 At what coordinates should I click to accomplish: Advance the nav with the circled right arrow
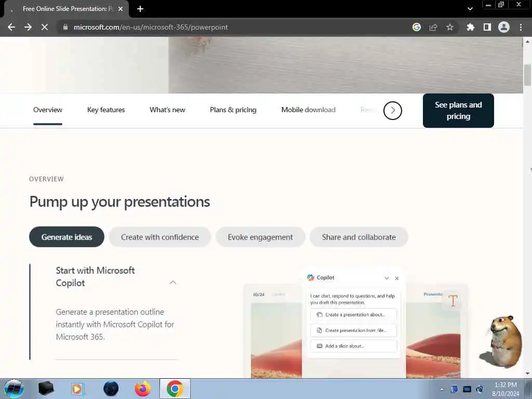[393, 110]
